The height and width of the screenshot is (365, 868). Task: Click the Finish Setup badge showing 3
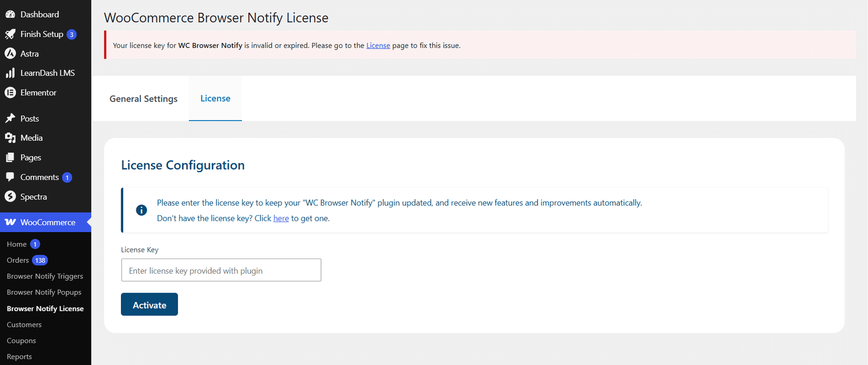(72, 34)
